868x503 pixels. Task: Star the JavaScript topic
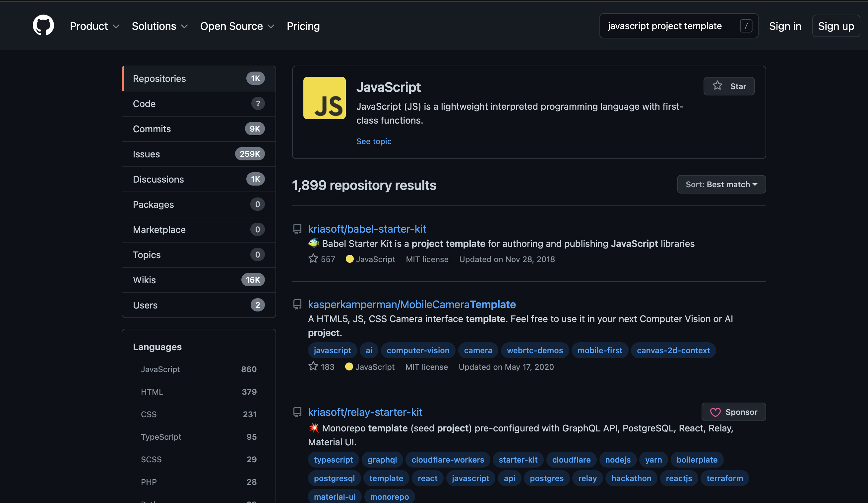click(x=728, y=86)
